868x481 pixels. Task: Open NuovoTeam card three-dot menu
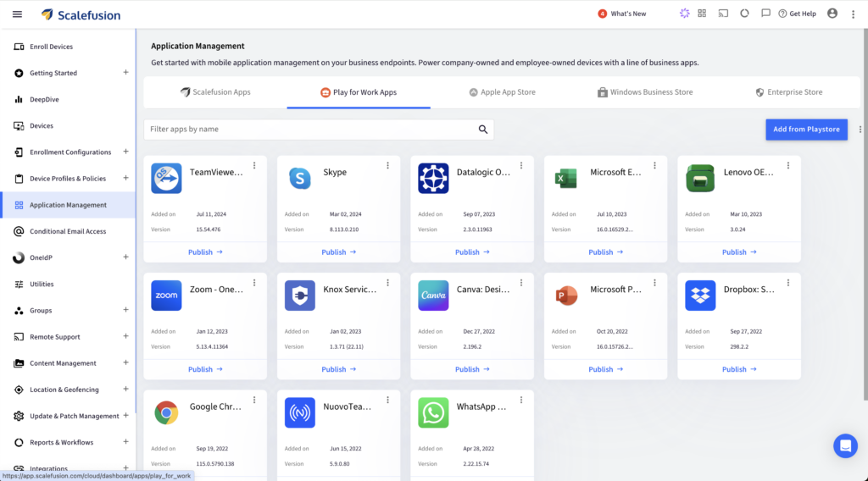point(388,400)
